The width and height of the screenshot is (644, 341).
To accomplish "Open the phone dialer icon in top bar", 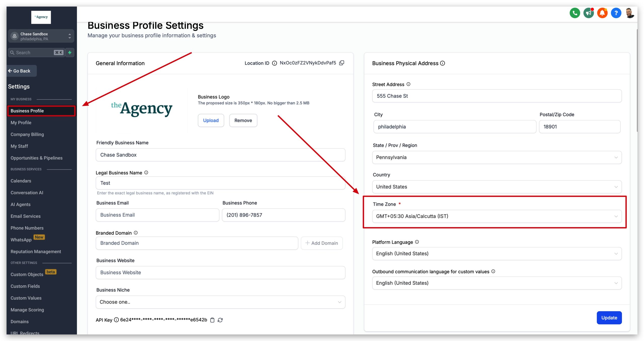I will [575, 13].
